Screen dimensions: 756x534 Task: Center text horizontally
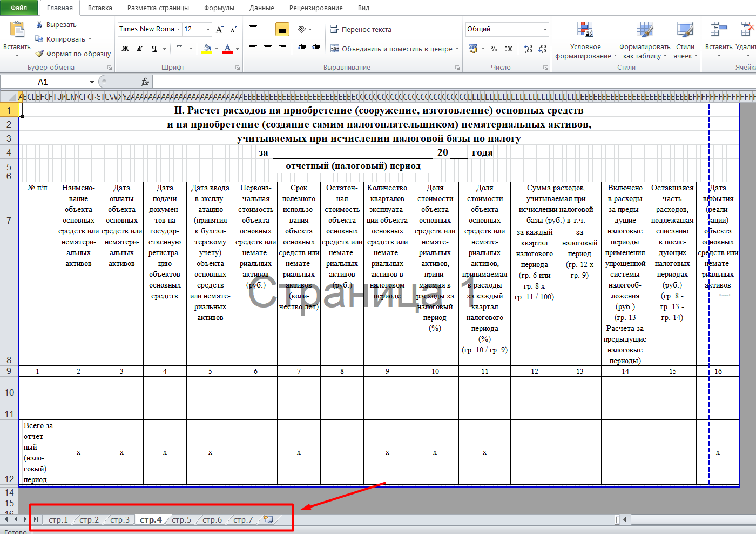[268, 49]
